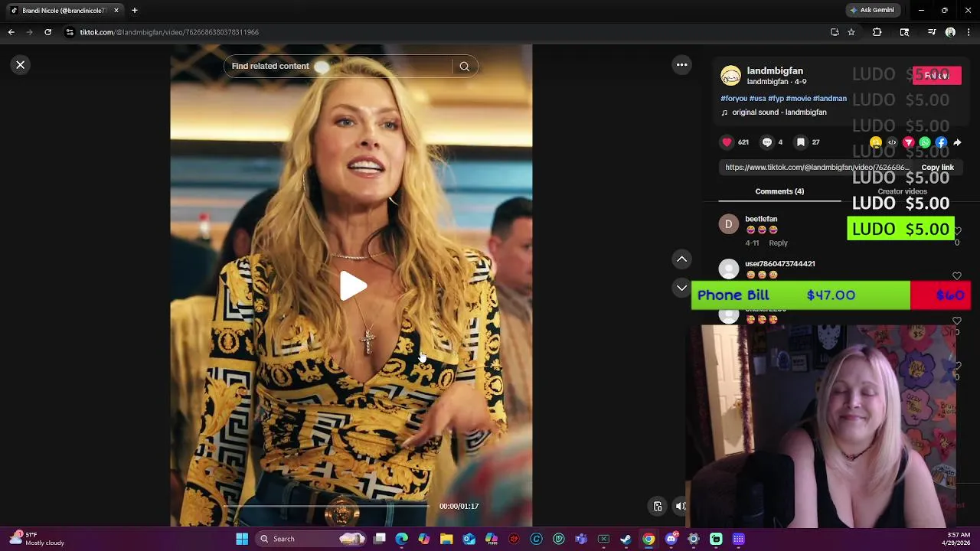Open the three-dot more options menu

[681, 65]
